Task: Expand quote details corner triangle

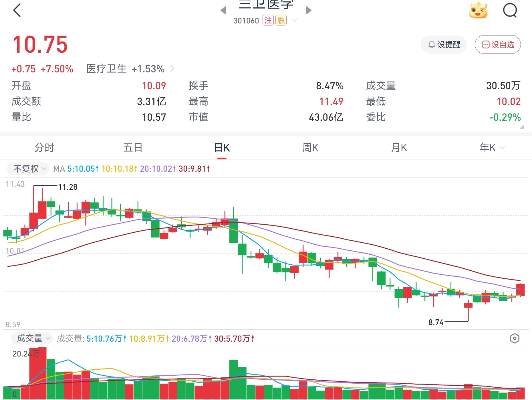Action: (x=522, y=127)
